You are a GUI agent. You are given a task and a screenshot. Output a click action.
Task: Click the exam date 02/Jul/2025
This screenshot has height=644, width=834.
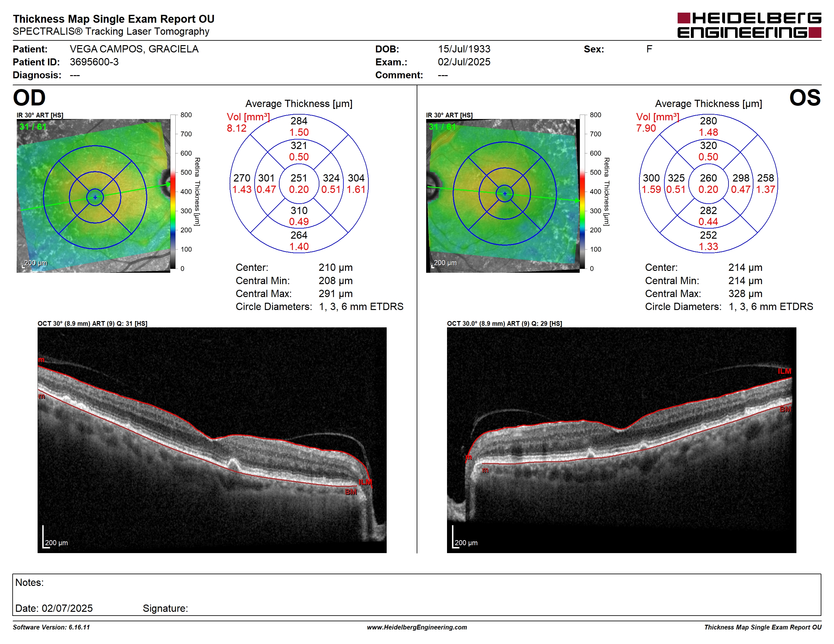click(x=464, y=62)
